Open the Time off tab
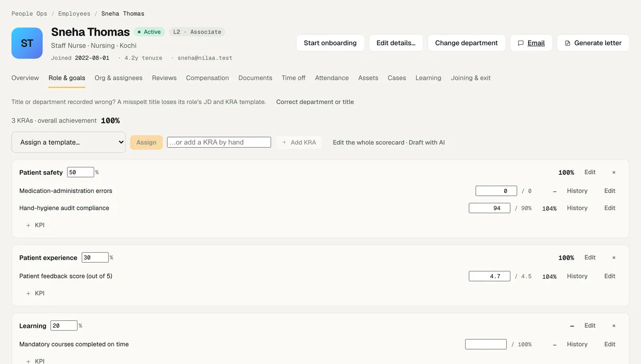This screenshot has width=641, height=364. 293,78
